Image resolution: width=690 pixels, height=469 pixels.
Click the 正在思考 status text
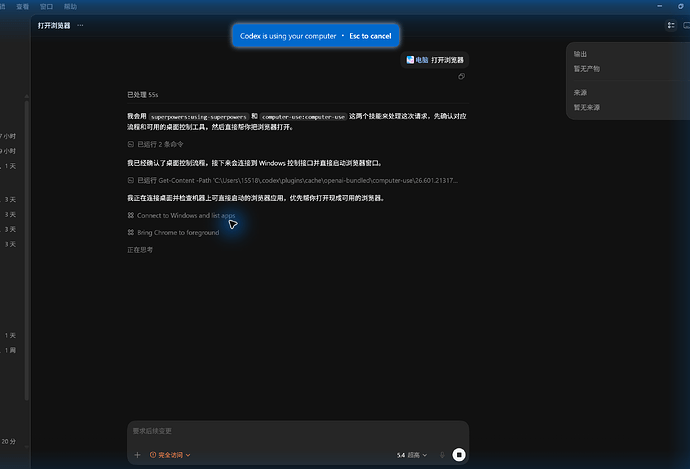pyautogui.click(x=140, y=250)
